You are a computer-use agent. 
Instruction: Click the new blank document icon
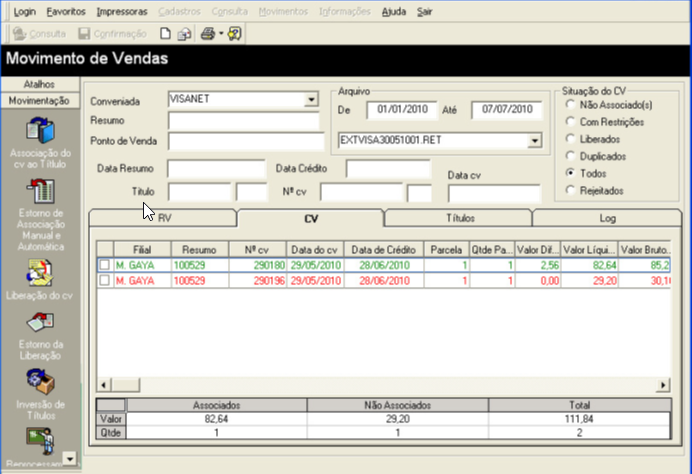click(165, 34)
